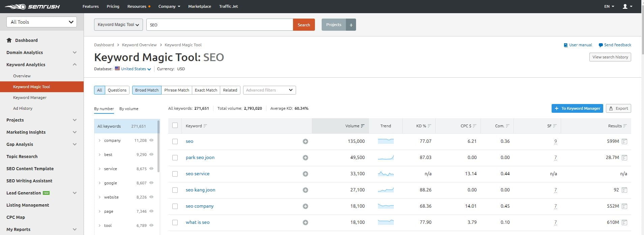Image resolution: width=644 pixels, height=235 pixels.
Task: Open SERP results icon for 'seo' row
Action: pyautogui.click(x=624, y=141)
